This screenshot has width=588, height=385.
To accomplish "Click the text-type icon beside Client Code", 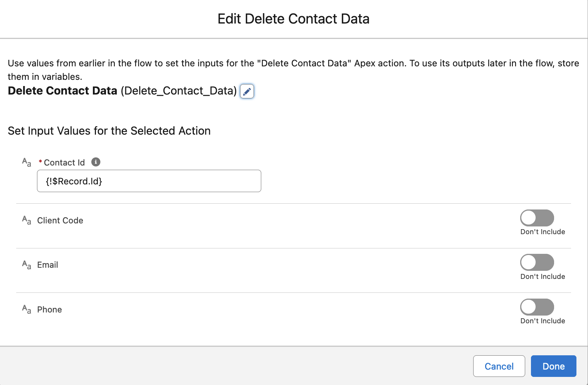I will 27,220.
